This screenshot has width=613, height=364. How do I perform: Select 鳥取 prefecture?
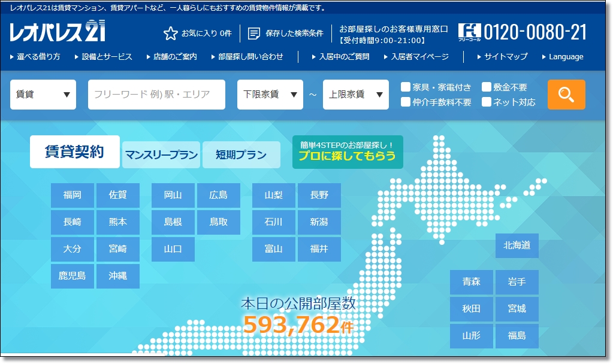(x=219, y=222)
